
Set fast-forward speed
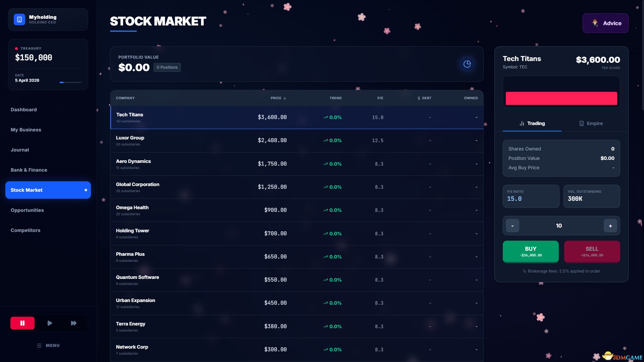click(x=74, y=323)
